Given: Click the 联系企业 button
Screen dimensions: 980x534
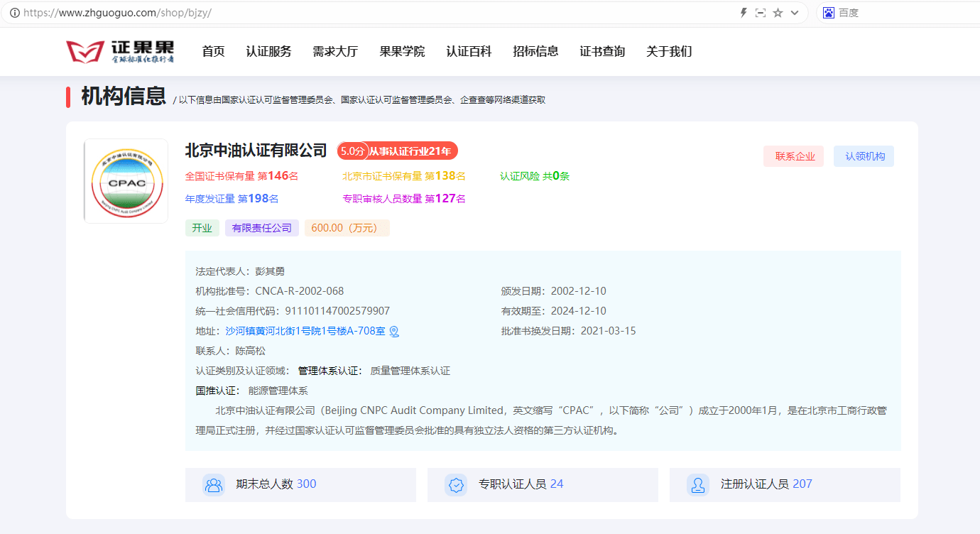Looking at the screenshot, I should (793, 156).
